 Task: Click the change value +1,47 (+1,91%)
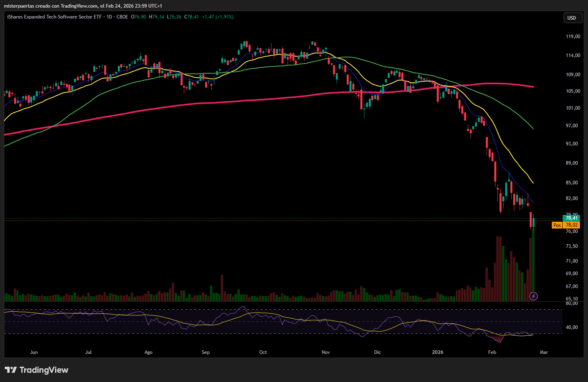(x=218, y=17)
